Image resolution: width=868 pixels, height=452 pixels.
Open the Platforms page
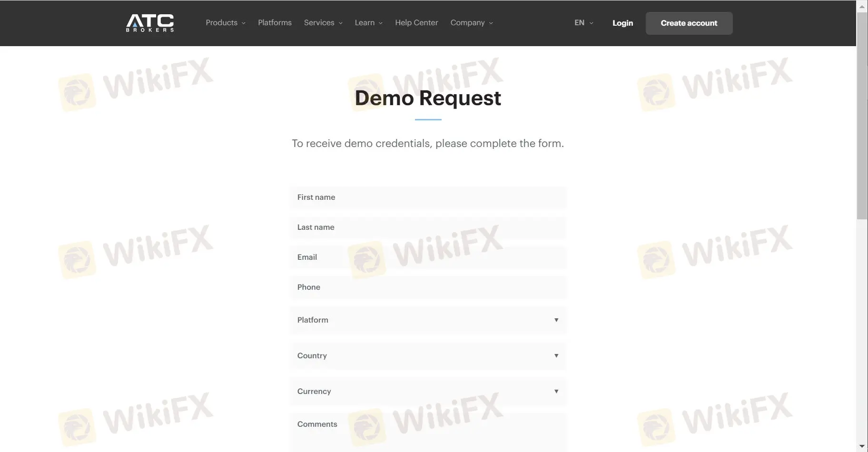[x=275, y=22]
